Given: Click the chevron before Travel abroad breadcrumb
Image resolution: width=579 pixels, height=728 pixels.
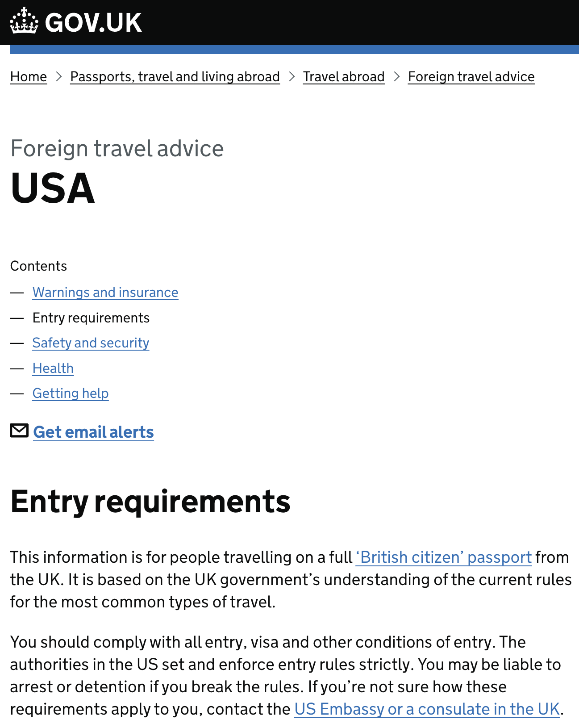Looking at the screenshot, I should [x=292, y=77].
